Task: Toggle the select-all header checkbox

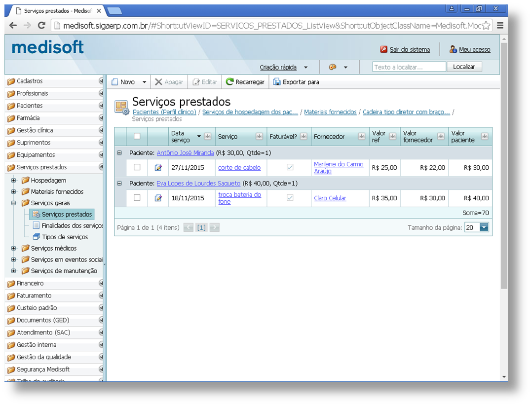Action: point(137,136)
